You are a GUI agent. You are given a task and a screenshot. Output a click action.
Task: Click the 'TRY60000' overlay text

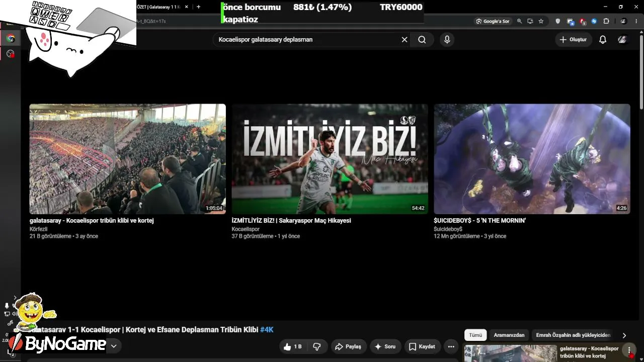coord(401,7)
